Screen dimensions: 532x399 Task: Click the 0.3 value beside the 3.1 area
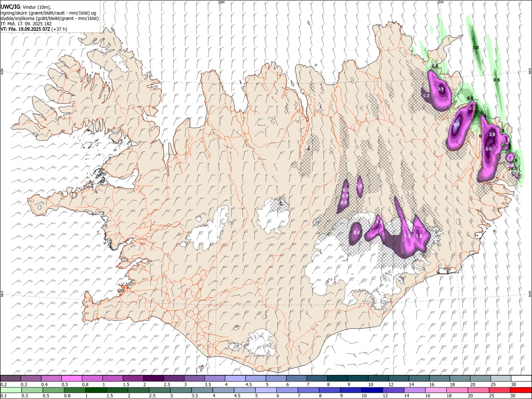426,96
